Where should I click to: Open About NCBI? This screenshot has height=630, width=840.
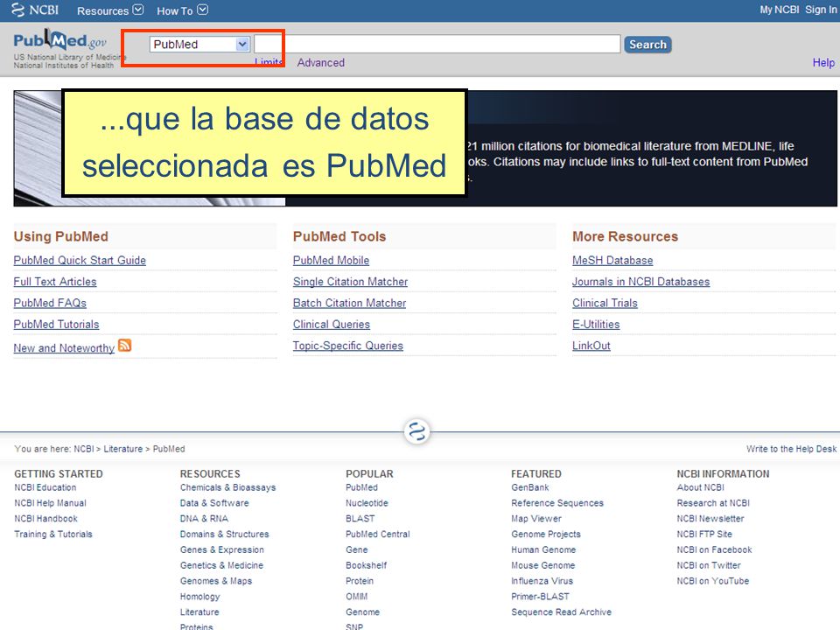pos(701,487)
